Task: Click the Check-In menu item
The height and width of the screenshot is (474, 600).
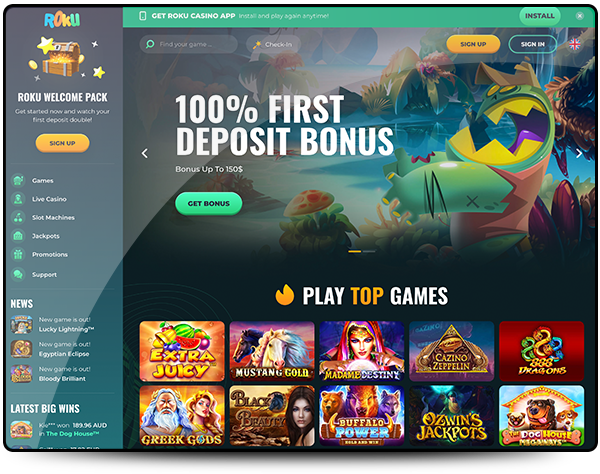Action: 273,44
